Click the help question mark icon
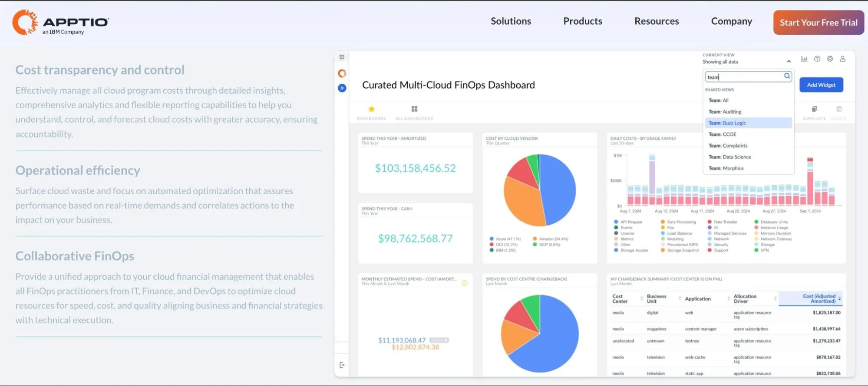The image size is (868, 386). [817, 59]
